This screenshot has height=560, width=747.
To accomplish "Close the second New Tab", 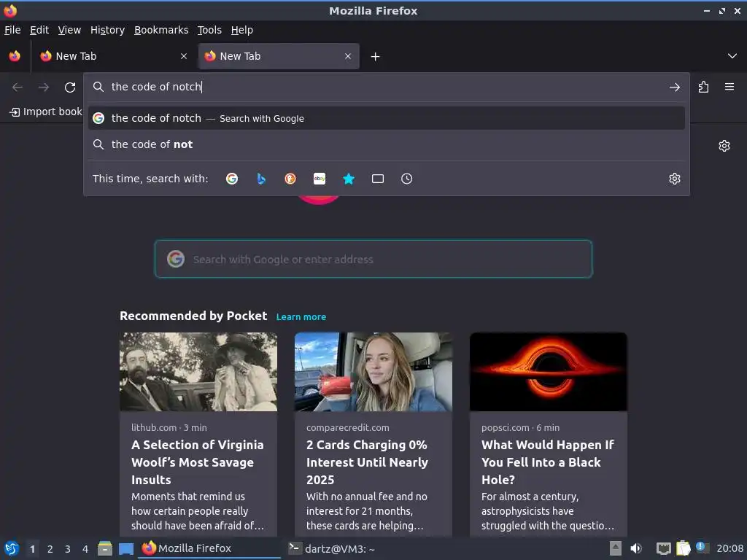I will [348, 56].
